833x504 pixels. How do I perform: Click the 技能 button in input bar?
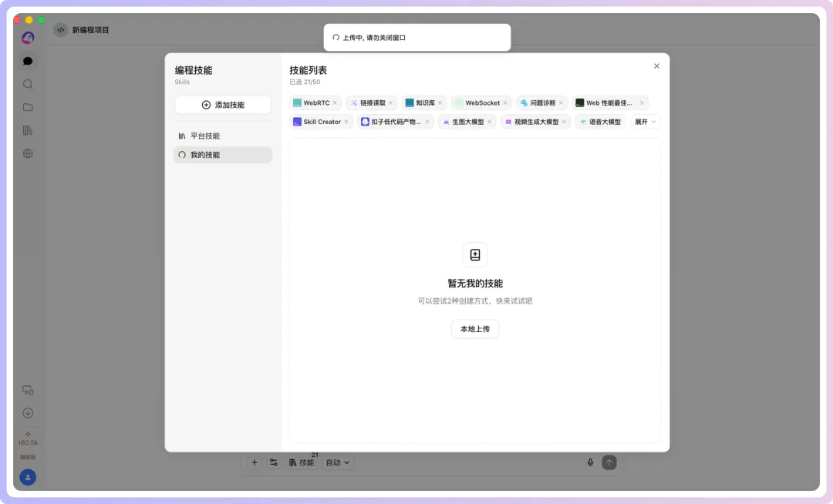[302, 462]
